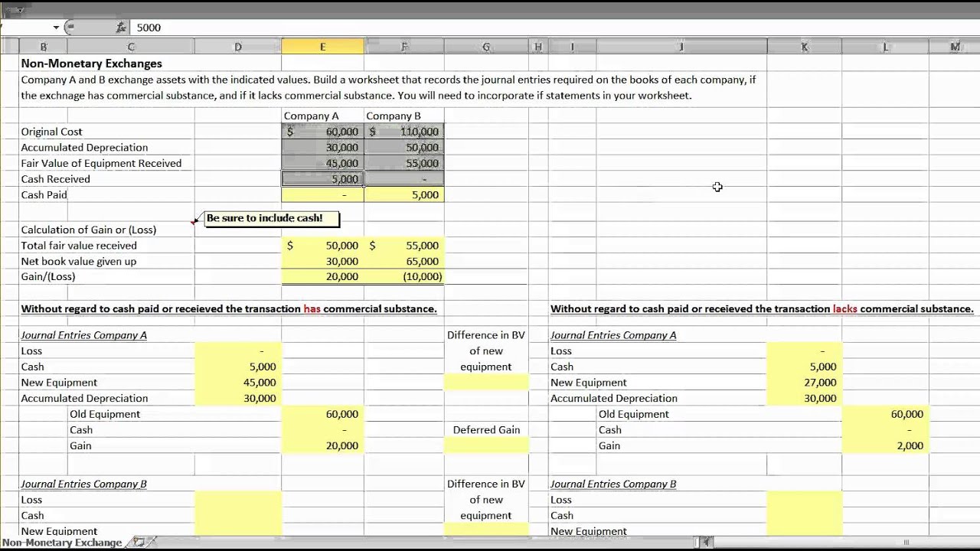Viewport: 980px width, 551px height.
Task: Select 'Fair Value of Equipment Received' label
Action: pos(101,163)
